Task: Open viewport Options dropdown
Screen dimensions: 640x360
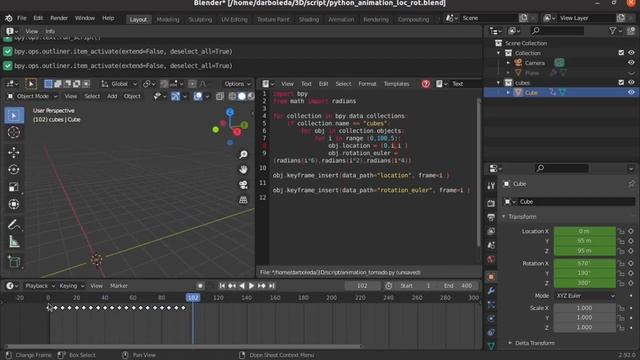Action: coord(238,84)
